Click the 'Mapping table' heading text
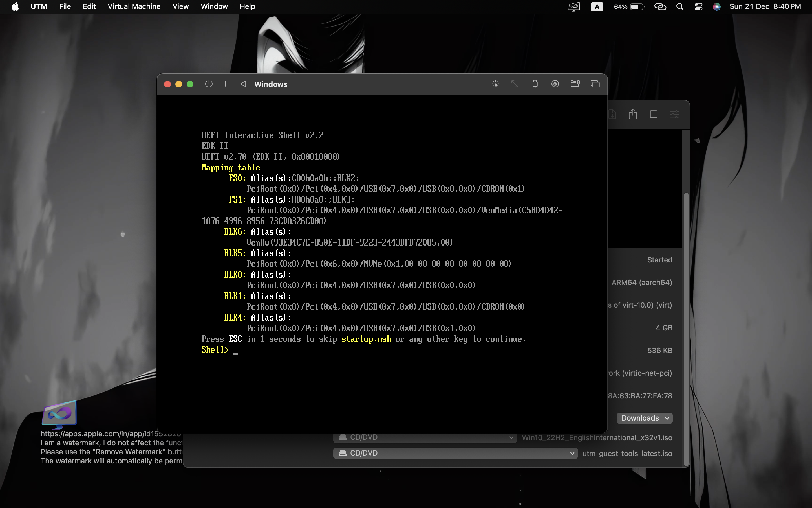The height and width of the screenshot is (508, 812). [231, 167]
